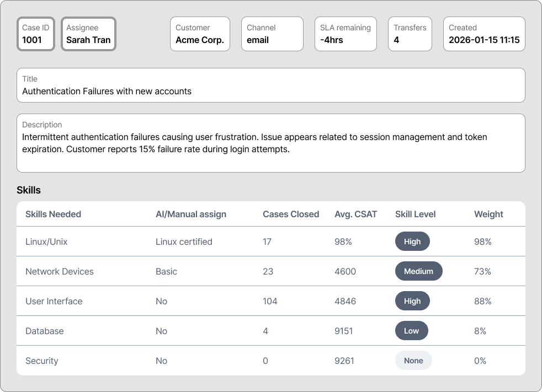This screenshot has height=392, width=542.
Task: Click the Description text box
Action: click(271, 143)
